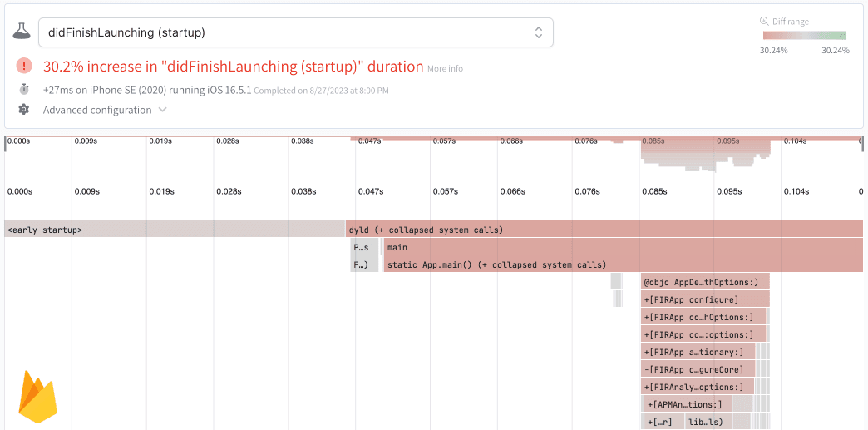Screen dimensions: 868x430
Task: Click the Diff range color gradient bar
Action: coord(804,36)
